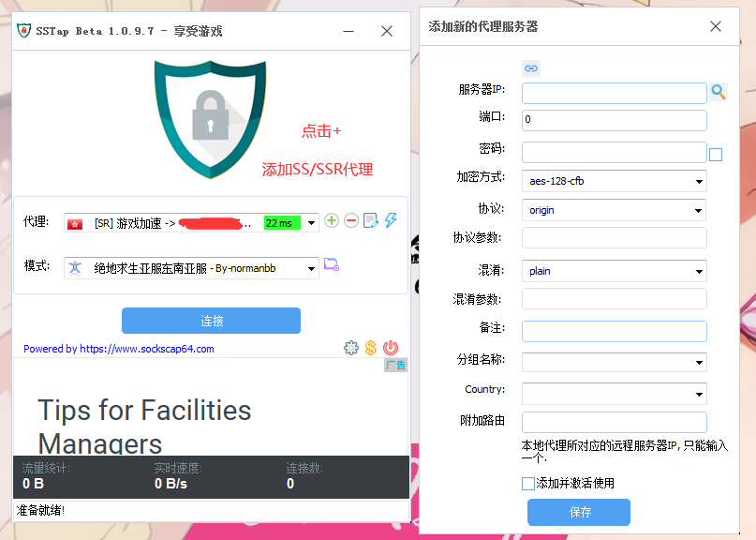Click the blue 保存 save button

pos(579,512)
